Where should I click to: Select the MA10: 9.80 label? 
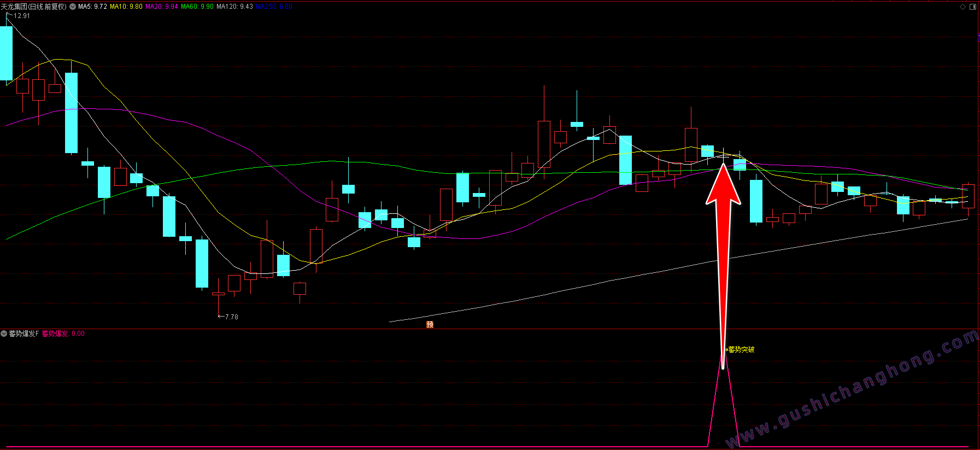click(126, 7)
